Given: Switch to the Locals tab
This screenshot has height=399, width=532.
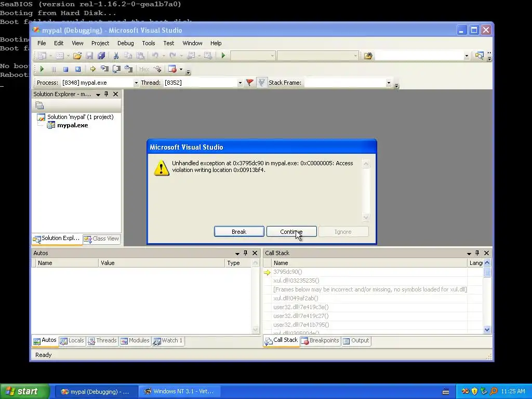Looking at the screenshot, I should (x=72, y=341).
